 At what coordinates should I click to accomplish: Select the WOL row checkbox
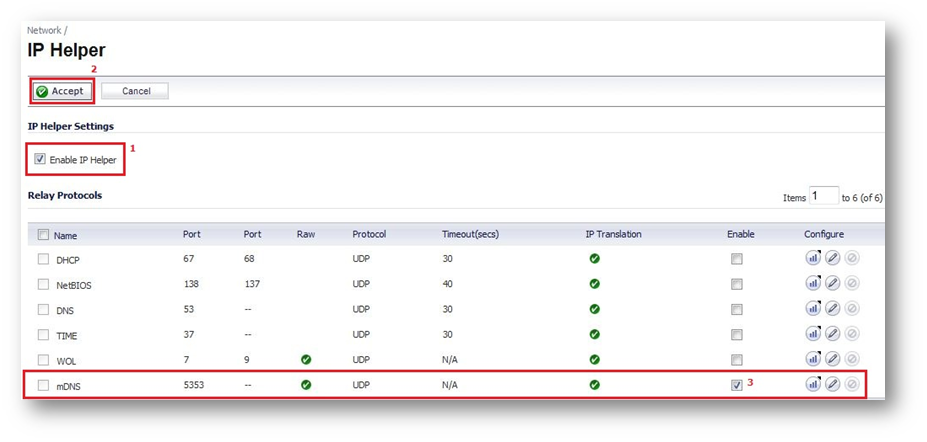point(43,360)
